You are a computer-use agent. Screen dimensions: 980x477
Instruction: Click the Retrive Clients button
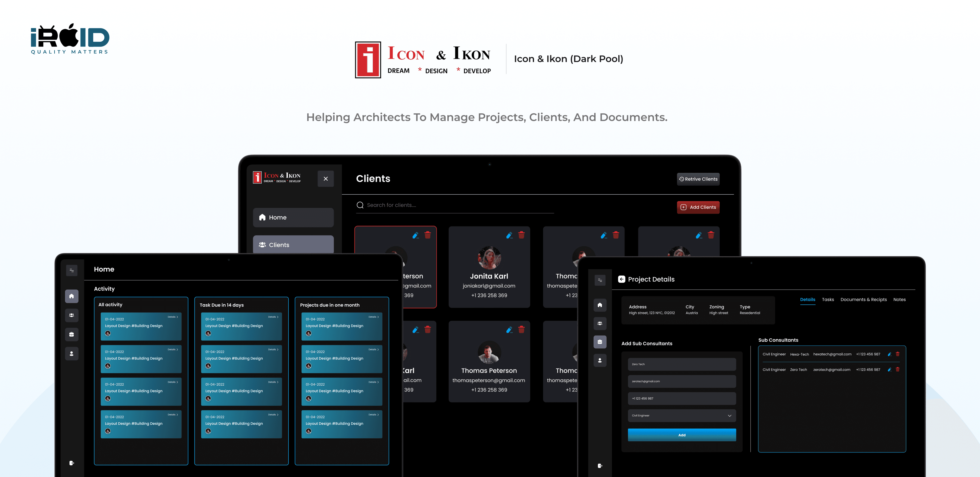[x=698, y=179]
